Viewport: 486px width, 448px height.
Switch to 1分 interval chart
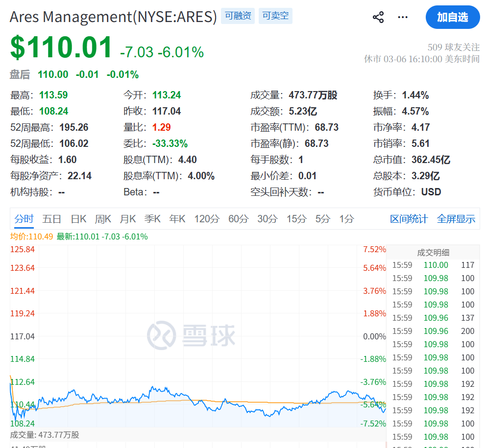click(x=346, y=219)
